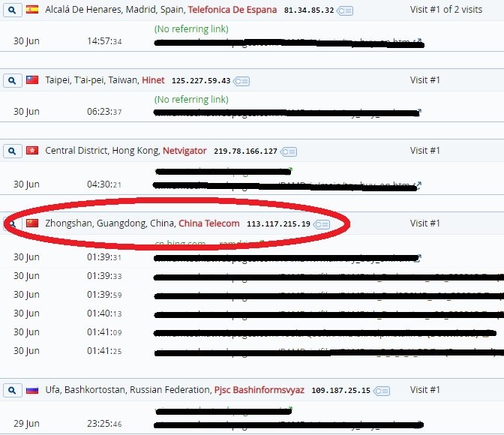Screen dimensions: 504x435
Task: Select IP address 81.34.85.32
Action: coord(309,10)
